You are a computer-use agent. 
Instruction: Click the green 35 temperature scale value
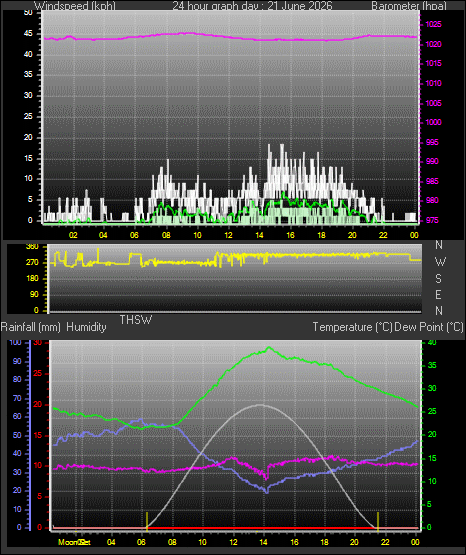[x=432, y=366]
